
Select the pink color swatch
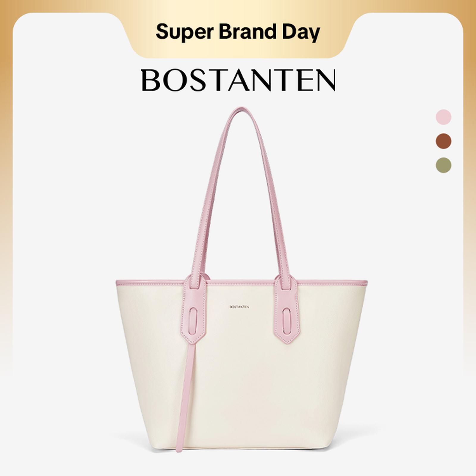(x=443, y=117)
